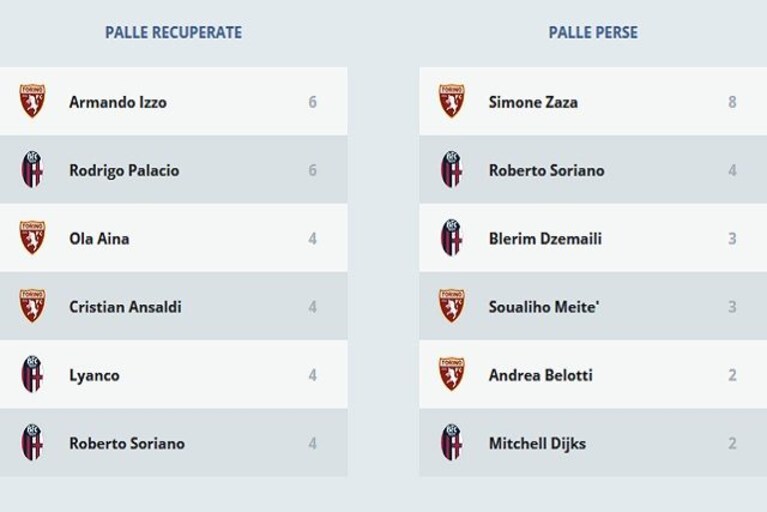Image resolution: width=767 pixels, height=512 pixels.
Task: Click Simone Zaza's lost balls value 8
Action: pos(732,102)
